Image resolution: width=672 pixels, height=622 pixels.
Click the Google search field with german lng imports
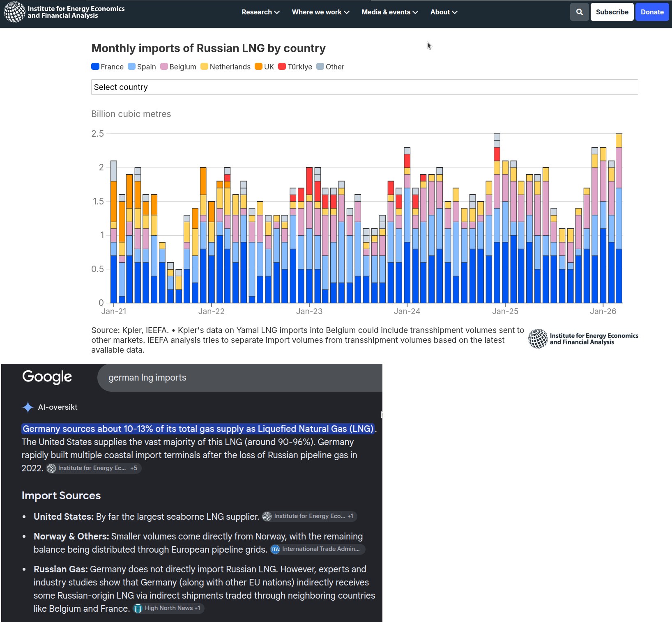(x=240, y=378)
